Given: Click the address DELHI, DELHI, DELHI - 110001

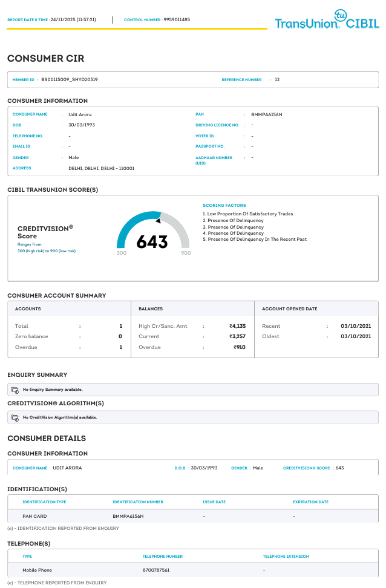Looking at the screenshot, I should (x=102, y=168).
